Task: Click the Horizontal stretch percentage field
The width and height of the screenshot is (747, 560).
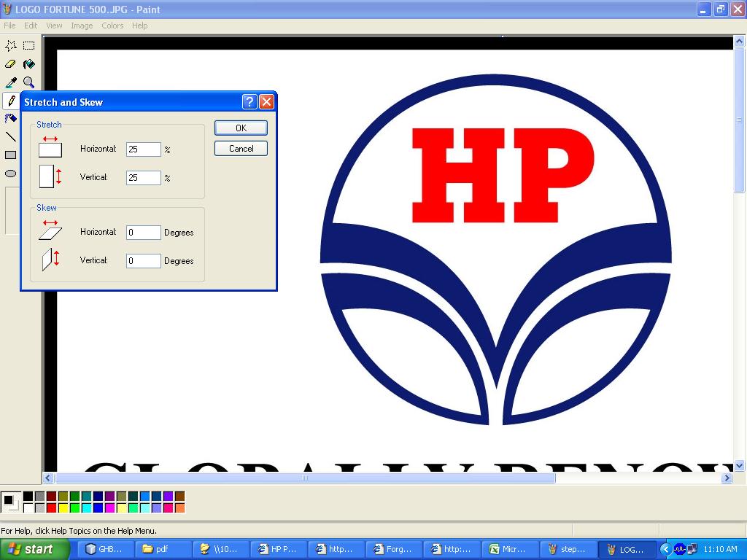Action: [x=143, y=149]
